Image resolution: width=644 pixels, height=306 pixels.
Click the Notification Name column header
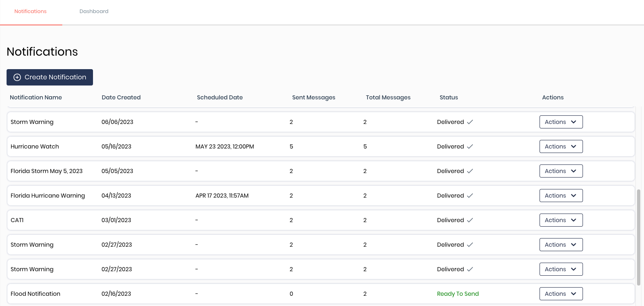[x=36, y=97]
